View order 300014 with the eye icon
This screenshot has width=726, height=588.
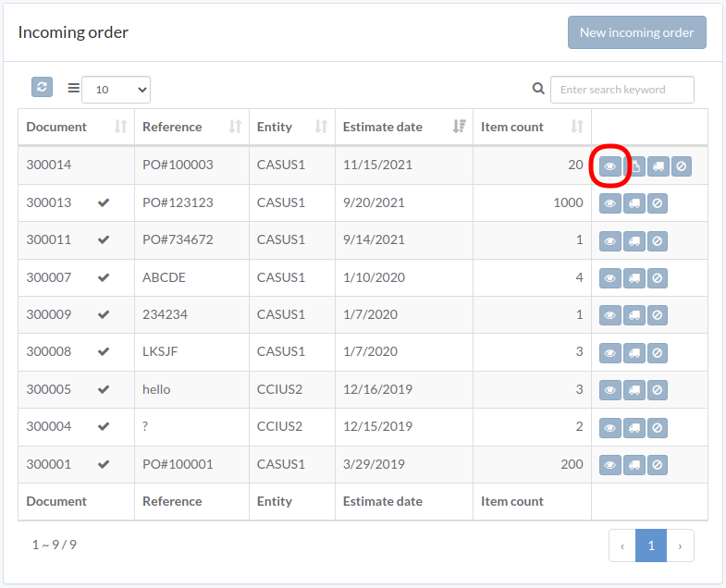[610, 165]
